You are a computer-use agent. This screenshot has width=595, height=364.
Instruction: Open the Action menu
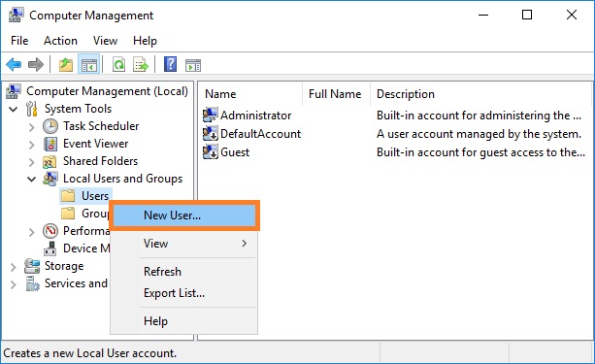coord(60,41)
